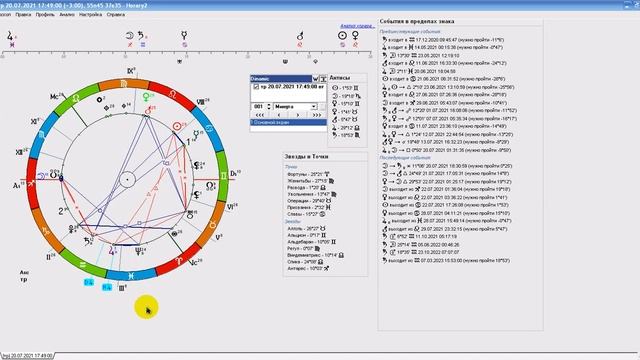
Task: Select green Venus symbol in the chart
Action: point(146,98)
